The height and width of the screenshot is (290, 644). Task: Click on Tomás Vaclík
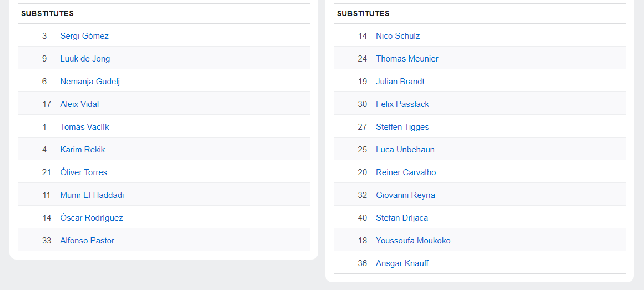click(x=84, y=127)
